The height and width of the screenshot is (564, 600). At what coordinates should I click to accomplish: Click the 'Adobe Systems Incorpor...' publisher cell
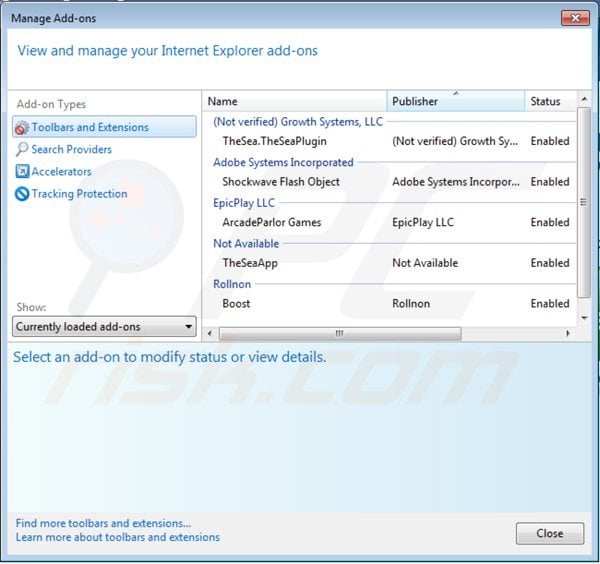tap(456, 182)
